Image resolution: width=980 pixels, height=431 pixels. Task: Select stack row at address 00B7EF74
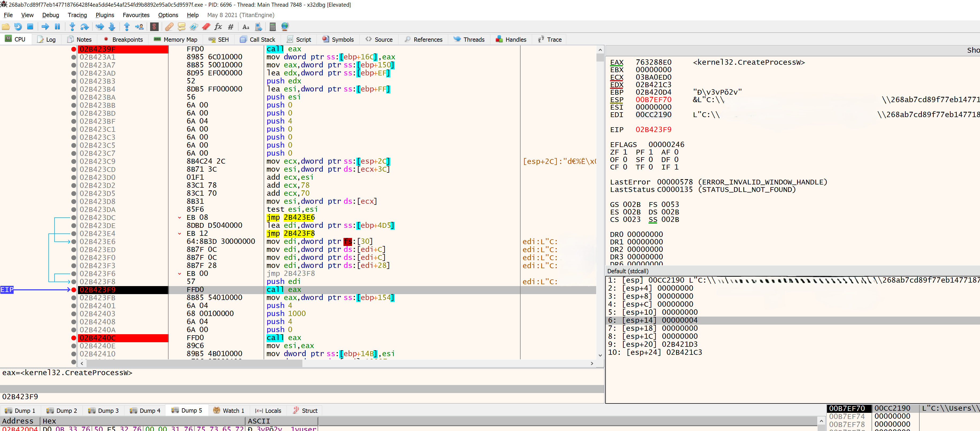[x=903, y=417]
